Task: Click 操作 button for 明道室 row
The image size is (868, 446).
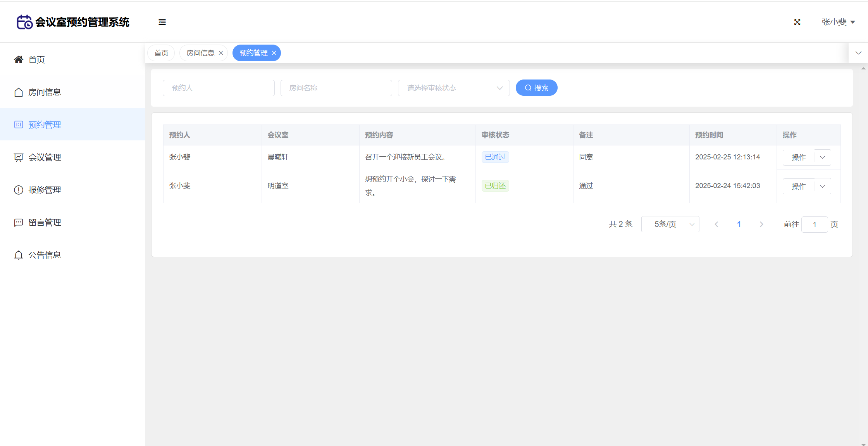Action: pyautogui.click(x=799, y=187)
